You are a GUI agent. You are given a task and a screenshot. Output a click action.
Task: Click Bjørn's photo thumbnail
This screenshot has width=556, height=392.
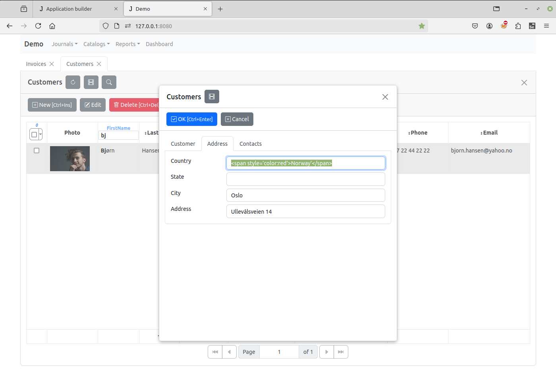pyautogui.click(x=70, y=158)
